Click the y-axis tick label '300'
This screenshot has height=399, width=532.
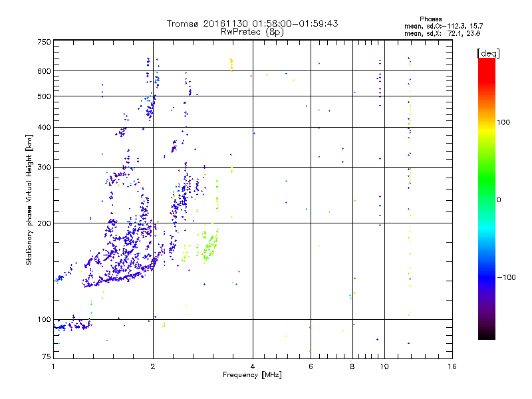[44, 168]
